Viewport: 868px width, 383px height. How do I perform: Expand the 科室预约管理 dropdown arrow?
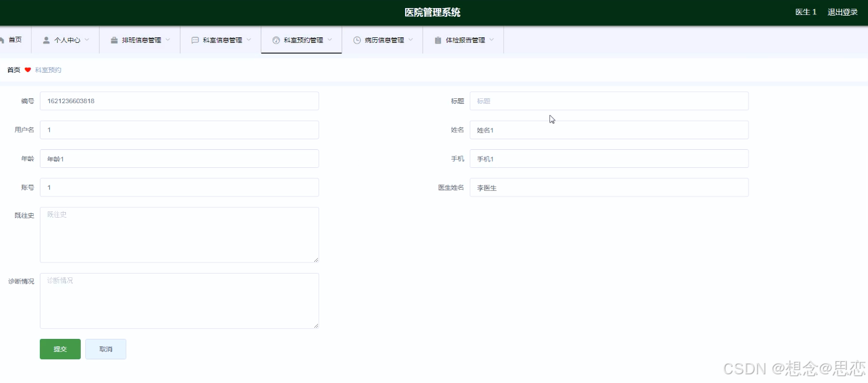329,40
